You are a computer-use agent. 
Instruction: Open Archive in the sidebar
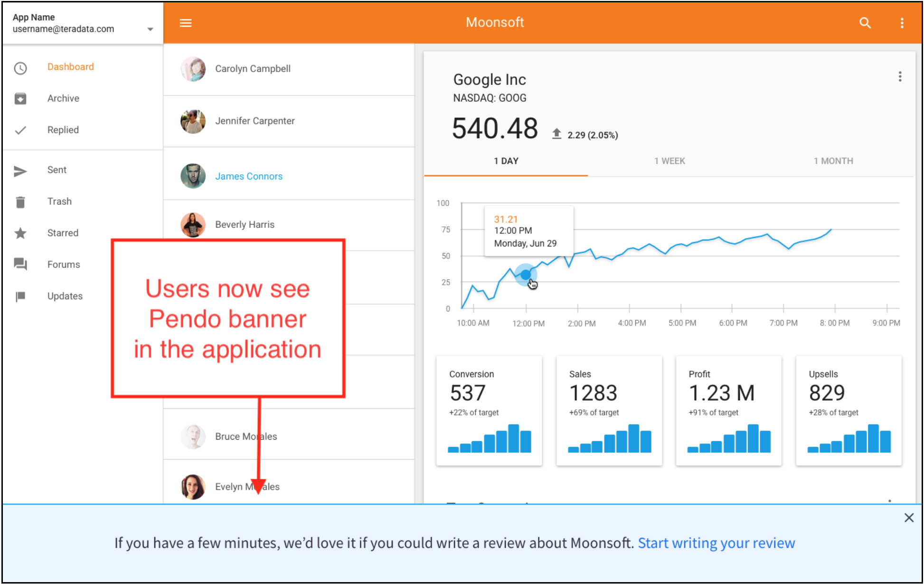click(63, 98)
